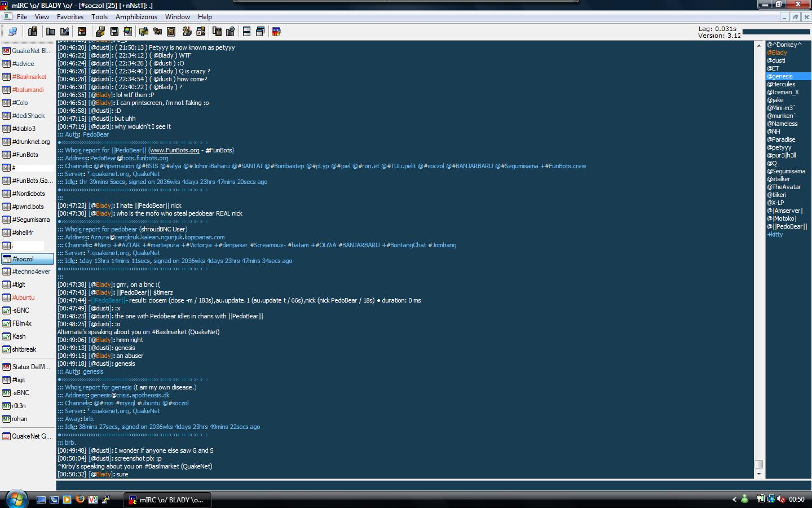Open the Amphibizorus menu
Image resolution: width=812 pixels, height=508 pixels.
click(x=136, y=17)
